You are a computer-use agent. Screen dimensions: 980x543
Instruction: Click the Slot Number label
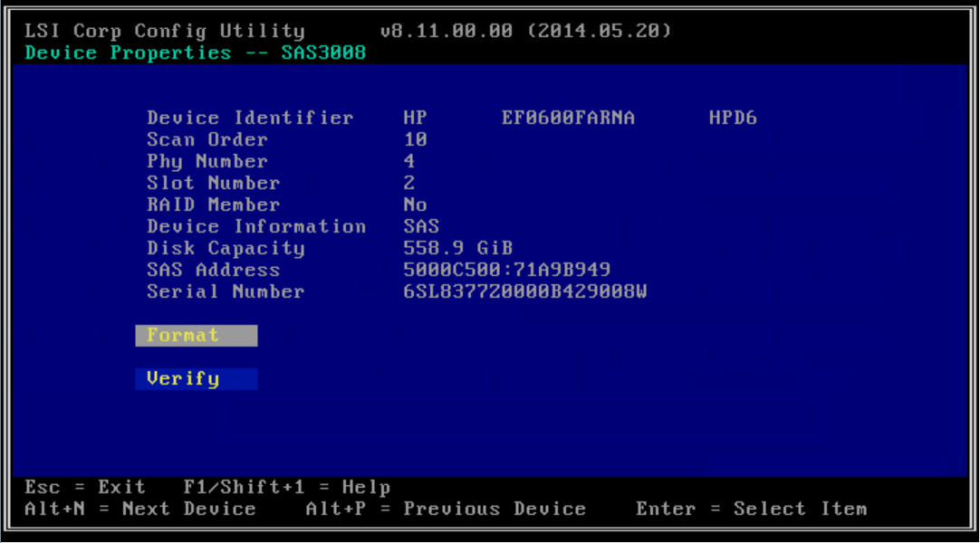coord(213,184)
